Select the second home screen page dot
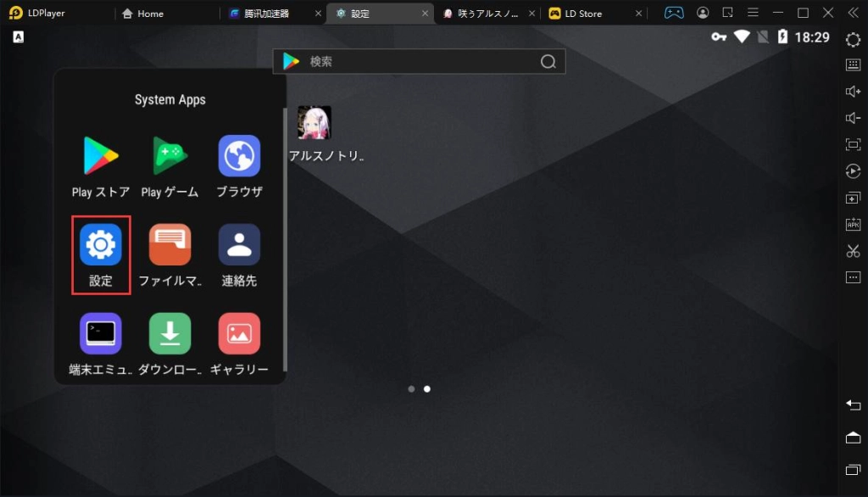This screenshot has width=868, height=497. click(x=427, y=389)
